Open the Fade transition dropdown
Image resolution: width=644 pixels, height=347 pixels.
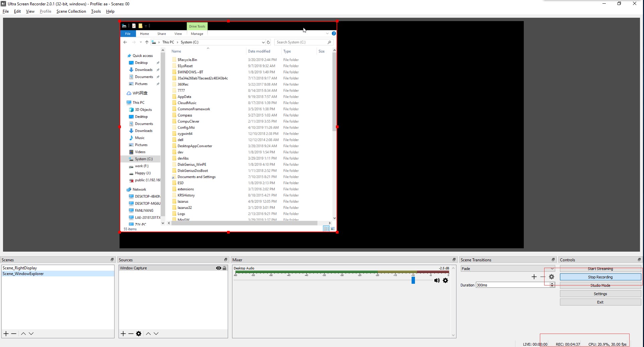point(508,269)
